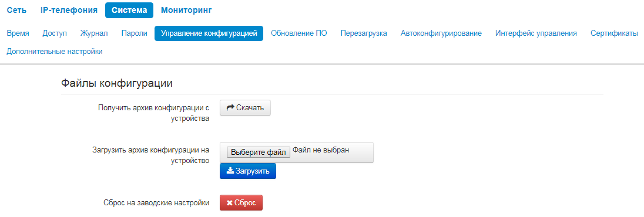The image size is (644, 217).
Task: Select the Система main menu
Action: click(x=129, y=10)
